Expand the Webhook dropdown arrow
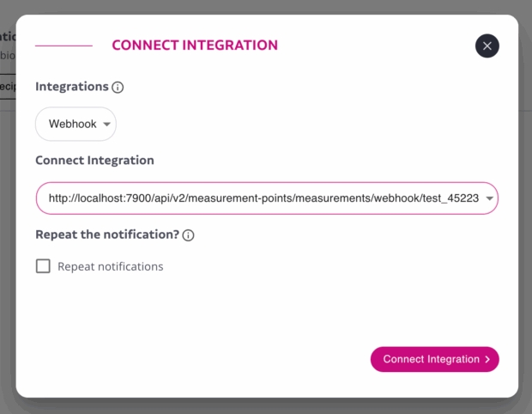Image resolution: width=532 pixels, height=414 pixels. 106,125
